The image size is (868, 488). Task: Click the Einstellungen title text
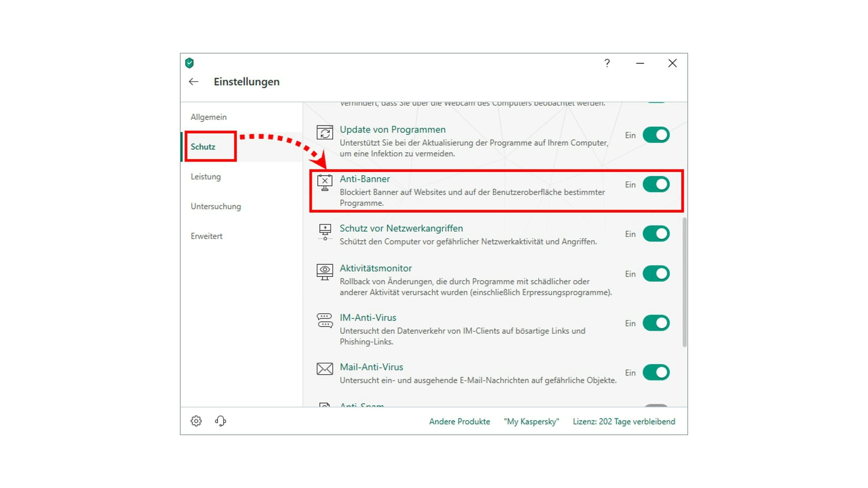coord(247,82)
